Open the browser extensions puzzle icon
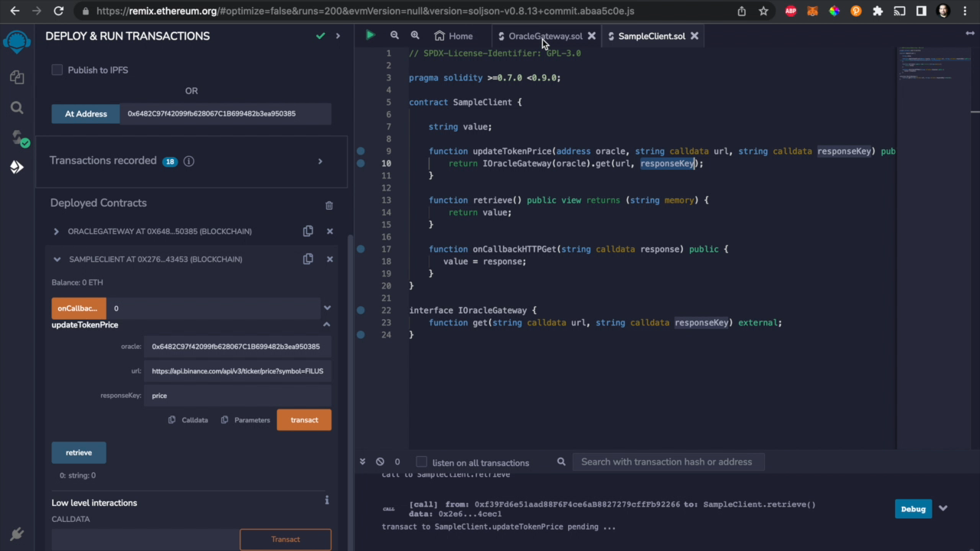 (878, 11)
